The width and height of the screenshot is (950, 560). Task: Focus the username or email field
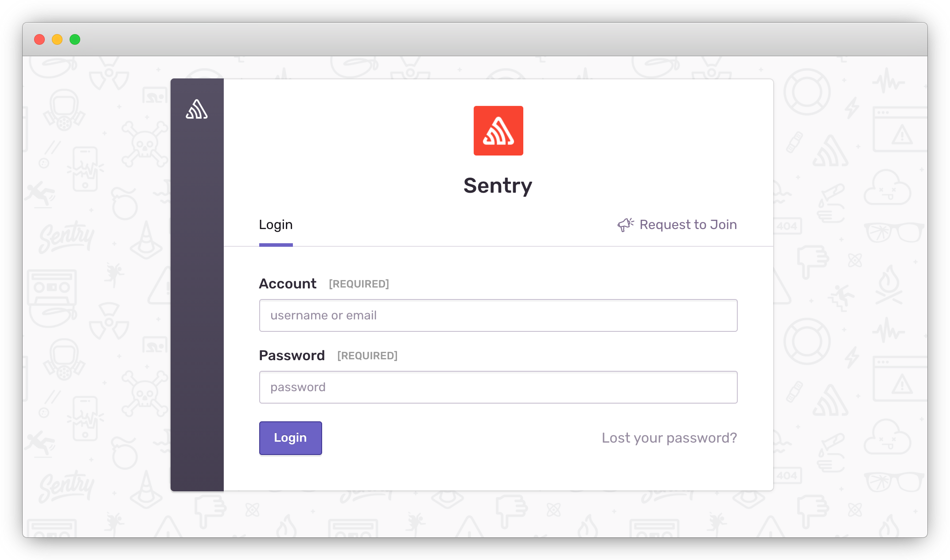pyautogui.click(x=498, y=315)
